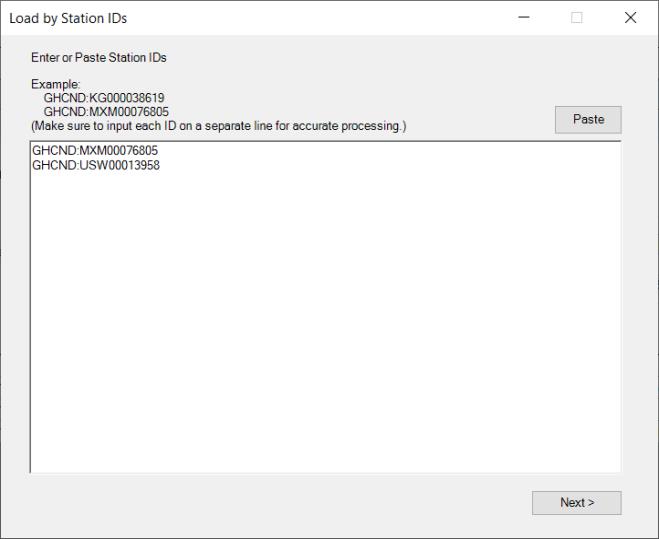659x539 pixels.
Task: Click the 'Make sure to input each ID' note
Action: [x=218, y=126]
